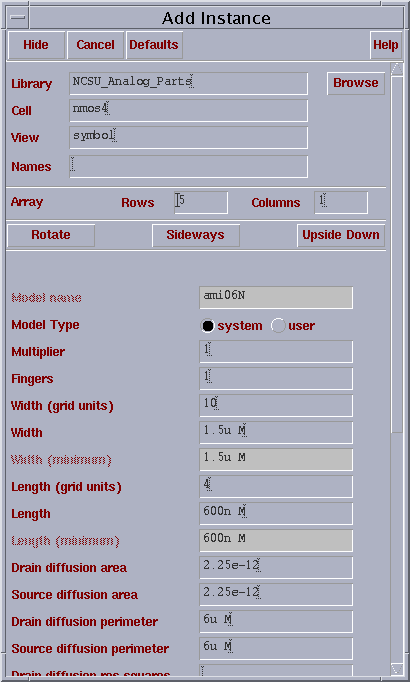Click the Defaults button

click(154, 45)
